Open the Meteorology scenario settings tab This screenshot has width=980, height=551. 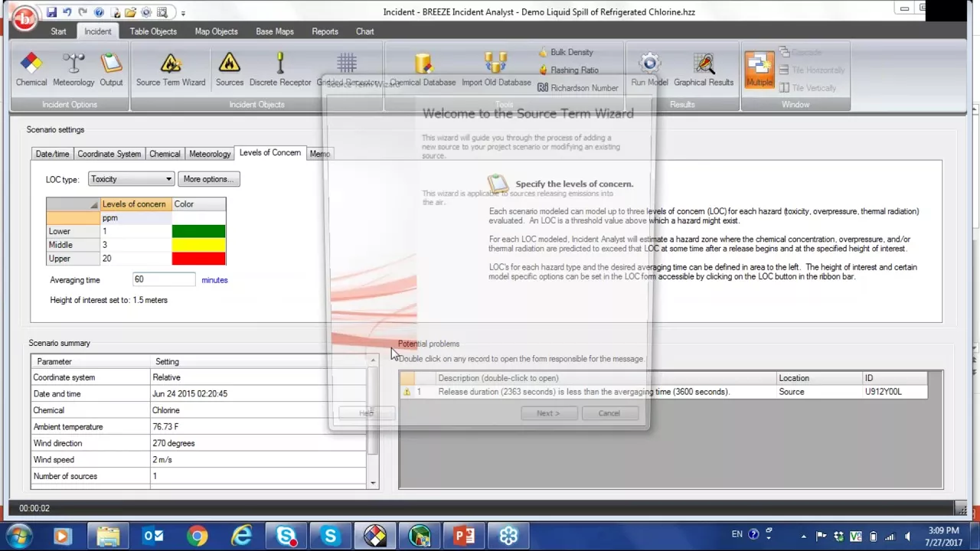click(210, 154)
